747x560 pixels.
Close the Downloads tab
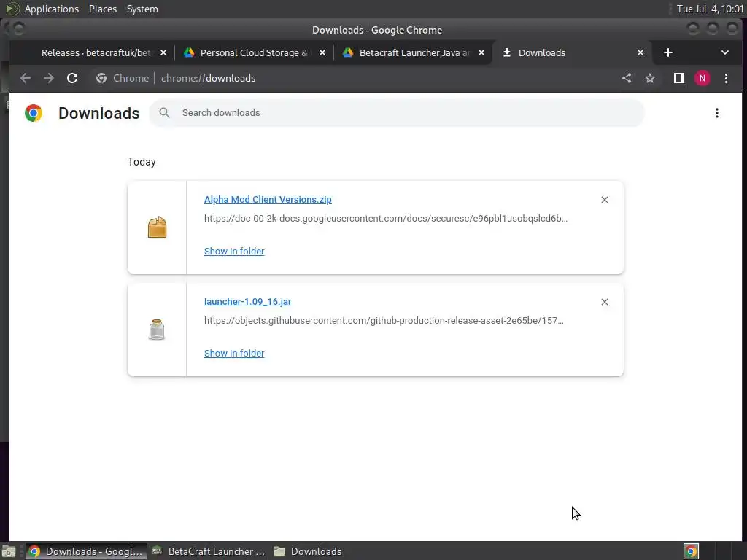coord(640,52)
